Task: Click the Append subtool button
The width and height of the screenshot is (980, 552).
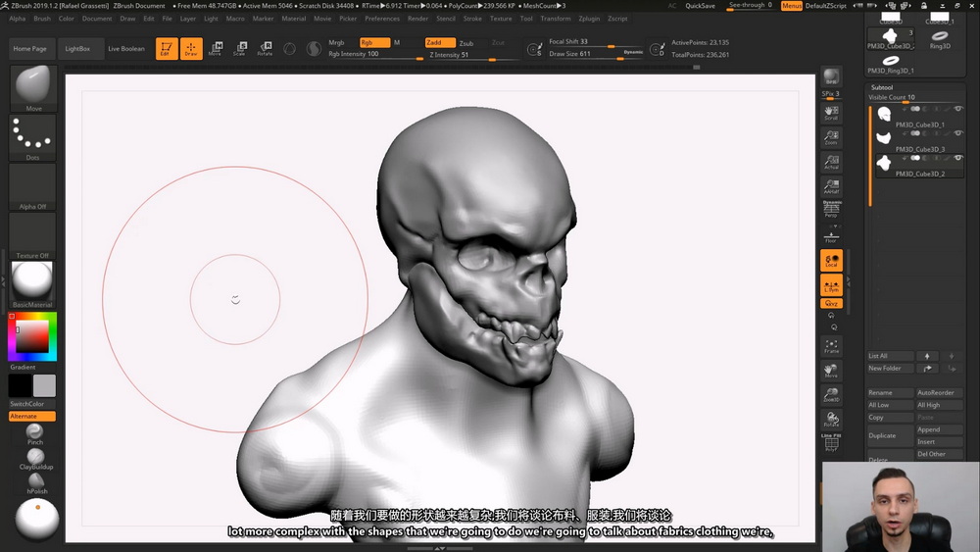Action: [x=939, y=429]
